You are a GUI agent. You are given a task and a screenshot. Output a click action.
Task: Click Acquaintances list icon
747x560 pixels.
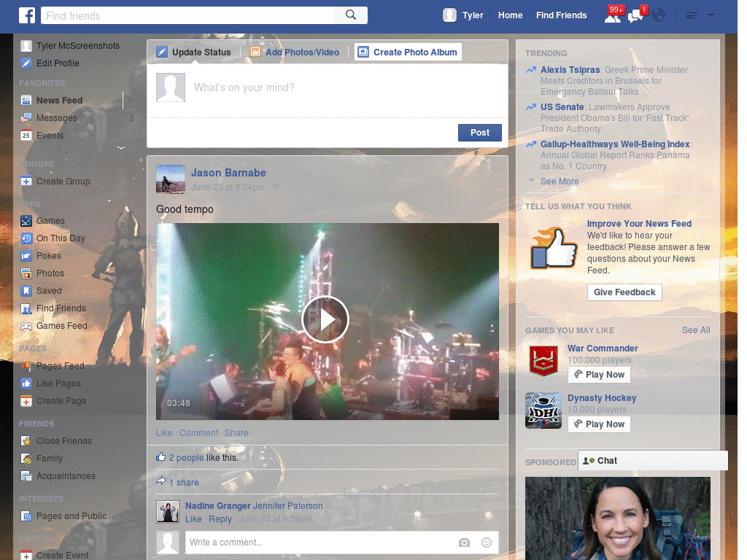point(26,475)
